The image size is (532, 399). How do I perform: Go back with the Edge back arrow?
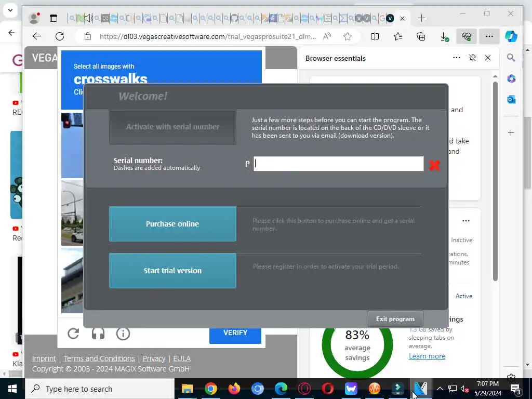[37, 36]
